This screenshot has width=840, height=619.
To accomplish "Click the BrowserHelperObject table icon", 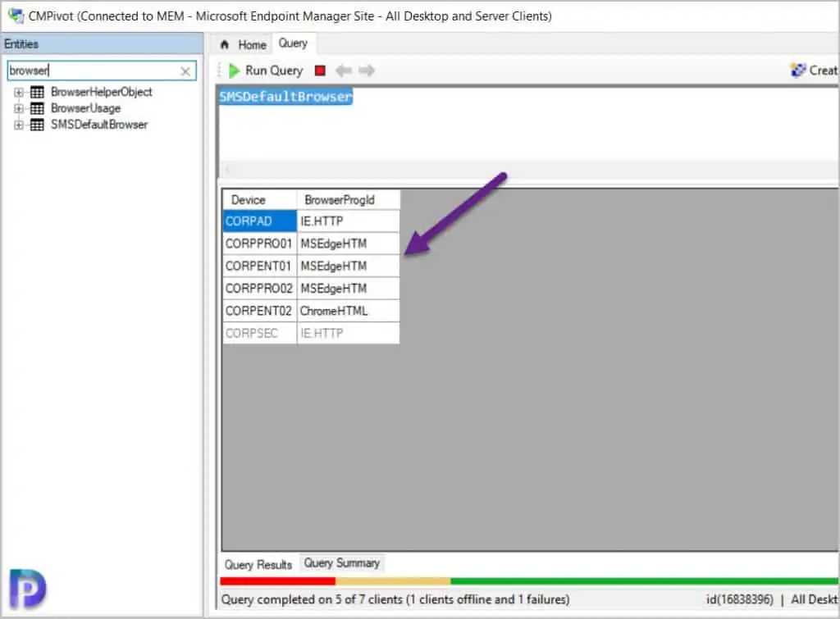I will [37, 92].
